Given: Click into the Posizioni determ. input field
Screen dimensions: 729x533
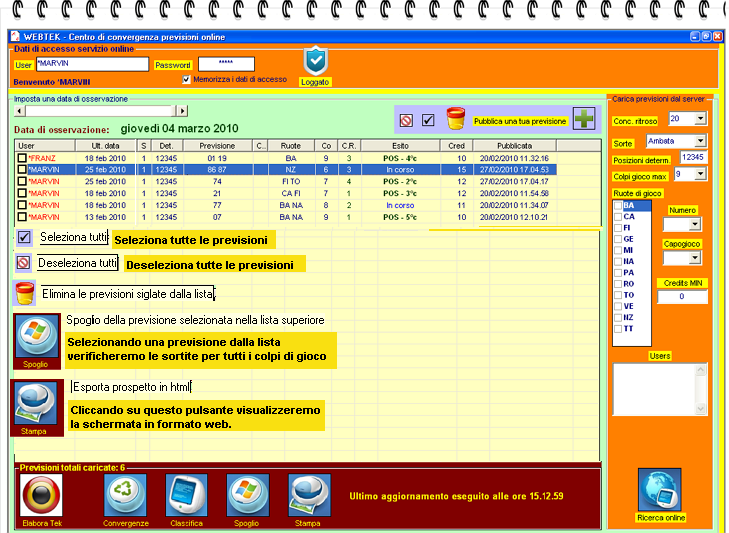Looking at the screenshot, I should coord(691,157).
